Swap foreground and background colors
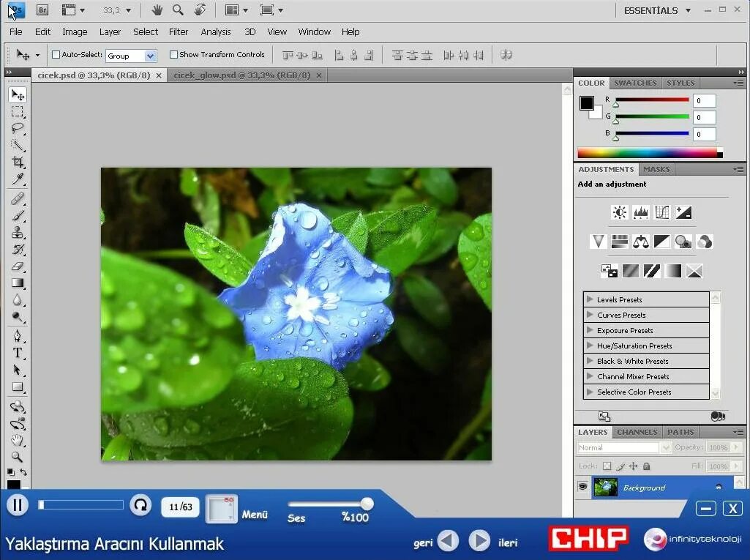The height and width of the screenshot is (560, 750). coord(23,472)
